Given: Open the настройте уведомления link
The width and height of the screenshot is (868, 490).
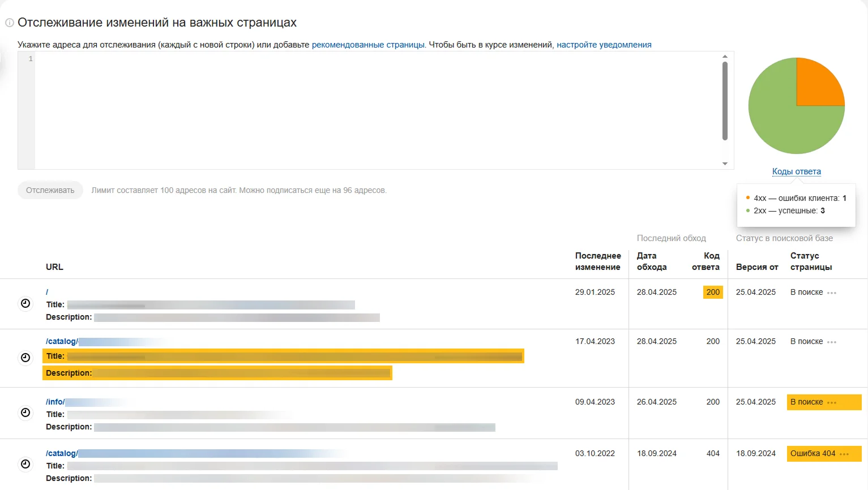Looking at the screenshot, I should click(604, 45).
